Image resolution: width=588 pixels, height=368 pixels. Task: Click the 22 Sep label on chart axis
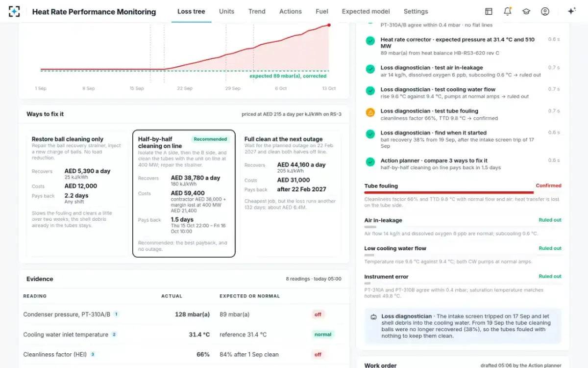185,88
